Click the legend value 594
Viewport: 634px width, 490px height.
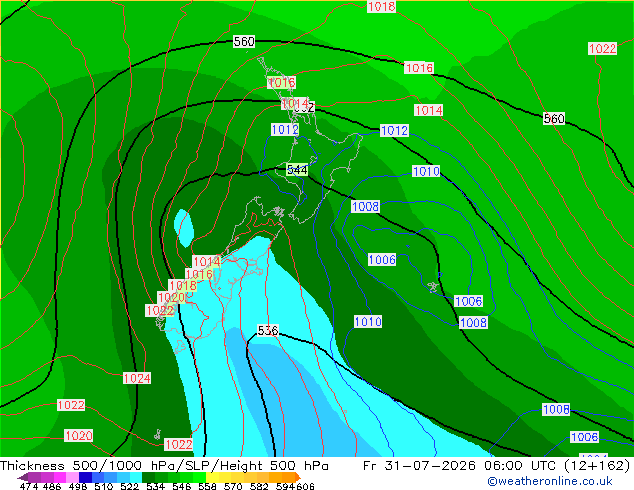285,486
